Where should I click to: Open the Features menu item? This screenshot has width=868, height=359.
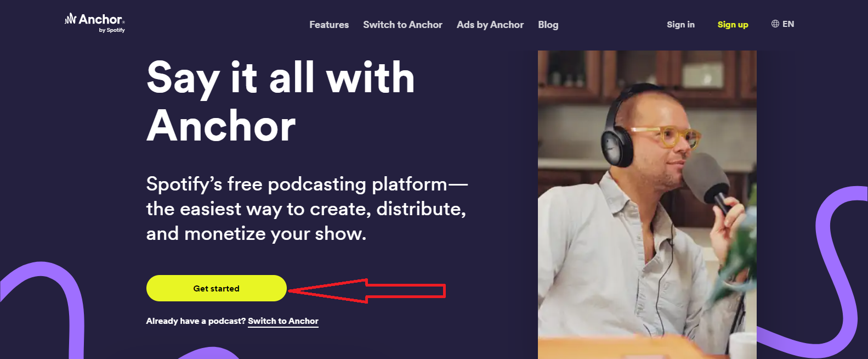tap(329, 25)
